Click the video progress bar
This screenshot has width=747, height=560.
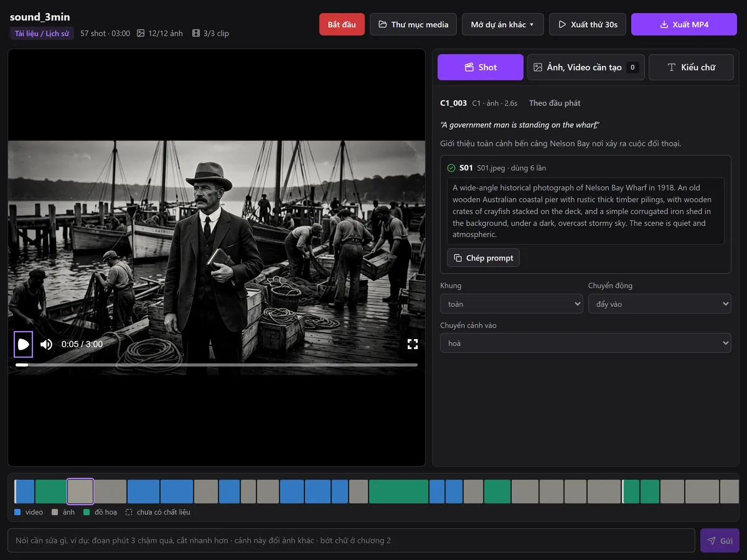click(217, 365)
